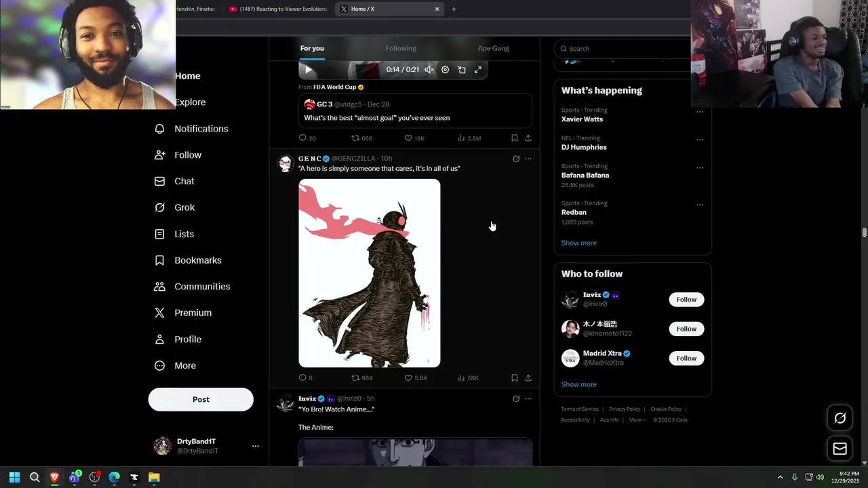Repost the GC 3 tweet
The width and height of the screenshot is (868, 488).
point(361,138)
